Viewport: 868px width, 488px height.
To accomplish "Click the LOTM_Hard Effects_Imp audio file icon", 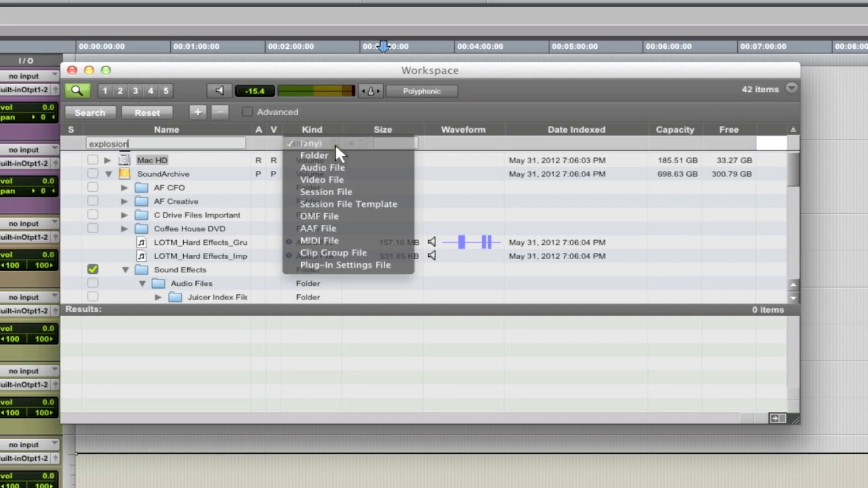I will [141, 256].
